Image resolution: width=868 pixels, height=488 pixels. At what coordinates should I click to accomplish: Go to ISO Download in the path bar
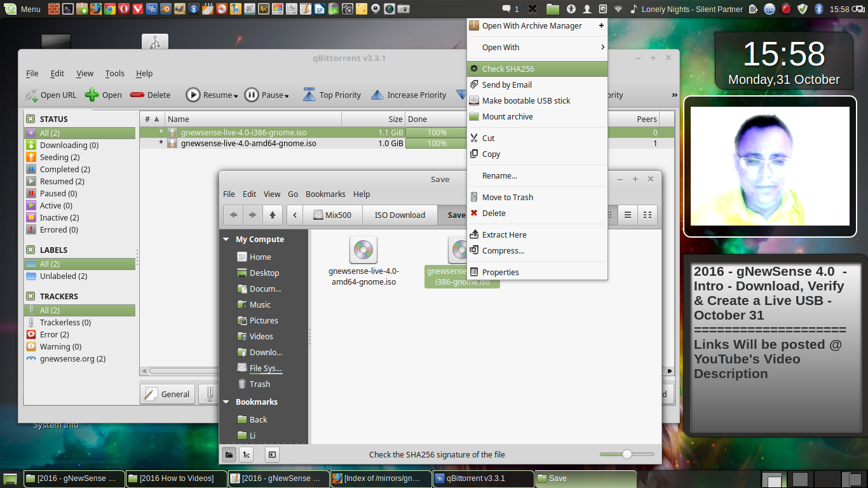(x=400, y=215)
